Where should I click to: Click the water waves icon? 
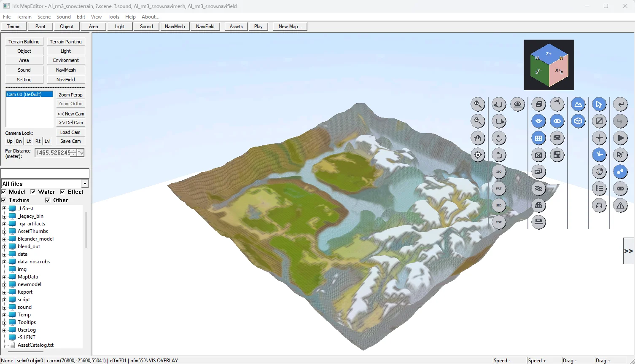point(538,189)
